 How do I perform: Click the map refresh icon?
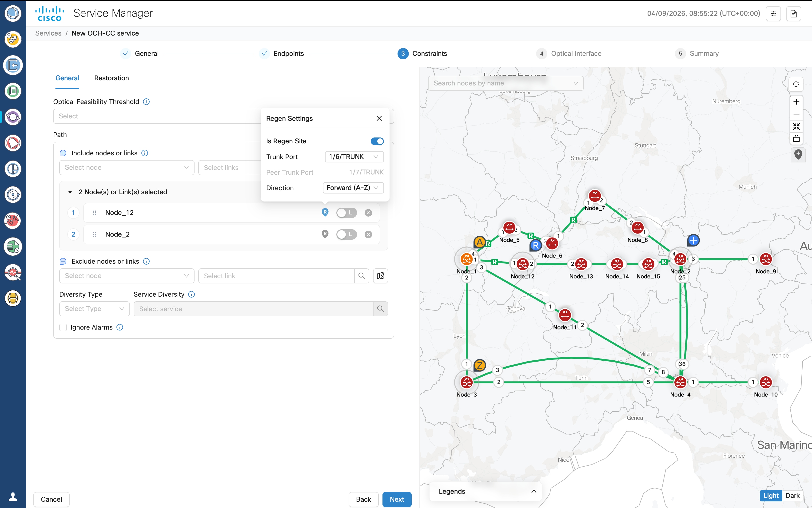point(796,84)
